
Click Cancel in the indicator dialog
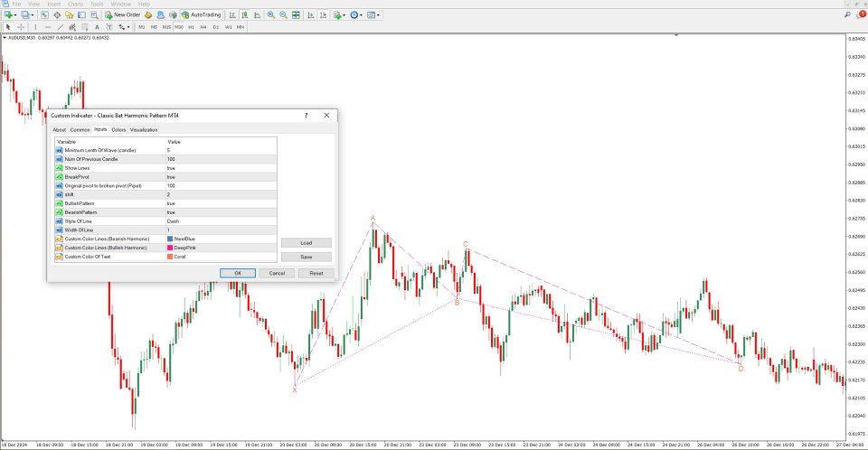tap(277, 273)
